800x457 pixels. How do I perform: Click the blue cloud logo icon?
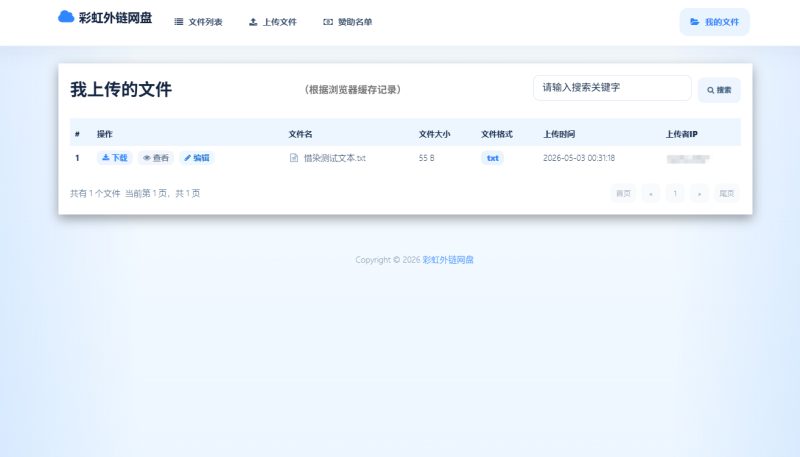click(x=66, y=17)
